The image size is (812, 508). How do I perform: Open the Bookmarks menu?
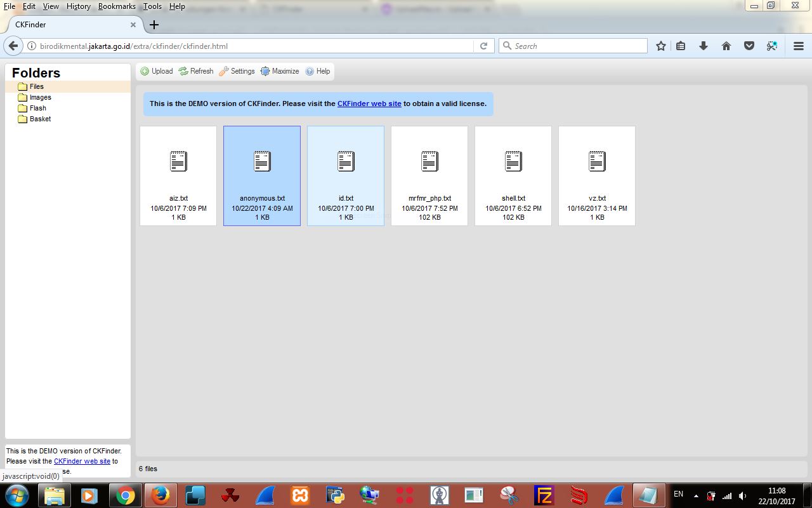pos(117,6)
